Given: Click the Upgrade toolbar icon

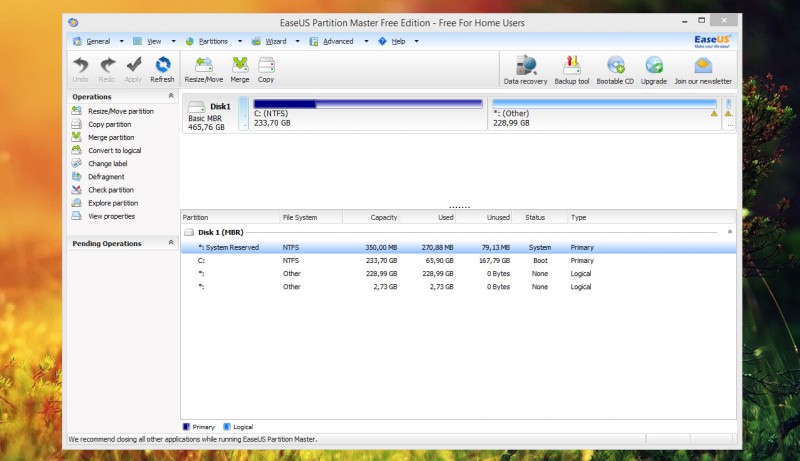Looking at the screenshot, I should (x=654, y=65).
